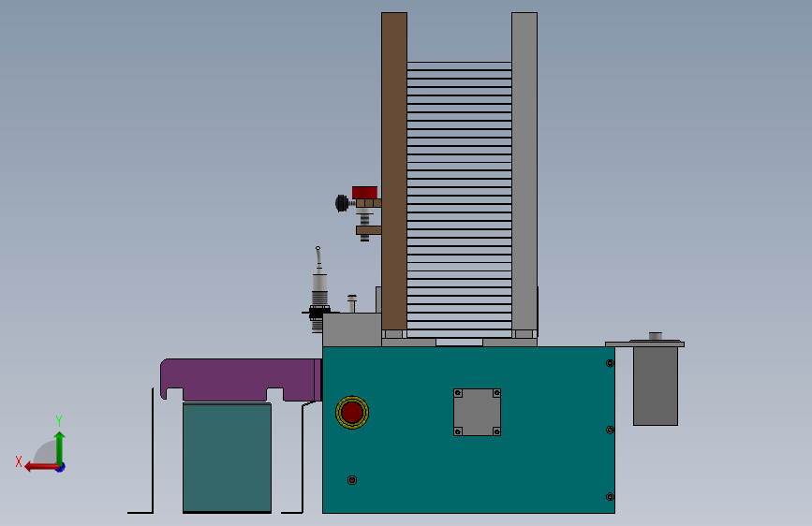The height and width of the screenshot is (526, 812).
Task: Select the bottom screw on the cabinet's right edge
Action: (610, 497)
